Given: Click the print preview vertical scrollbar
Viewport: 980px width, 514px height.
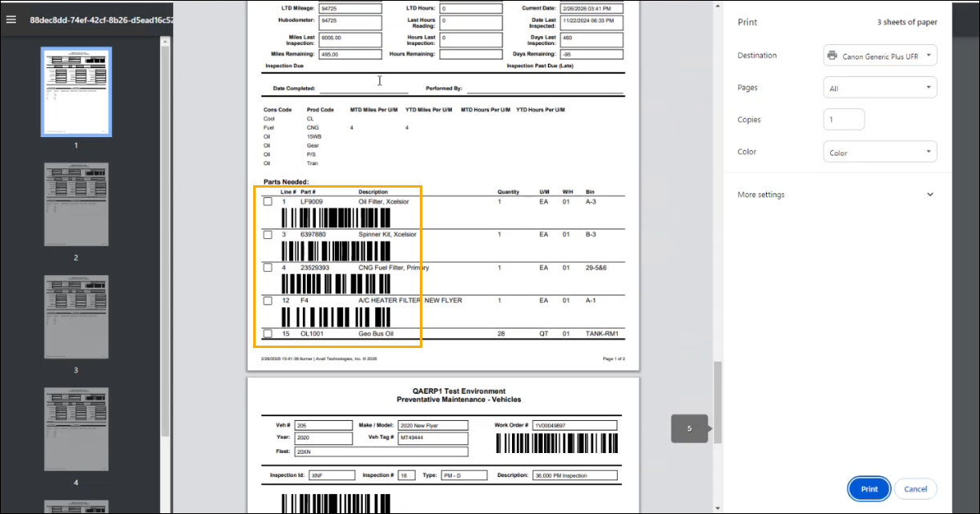Looking at the screenshot, I should 718,401.
